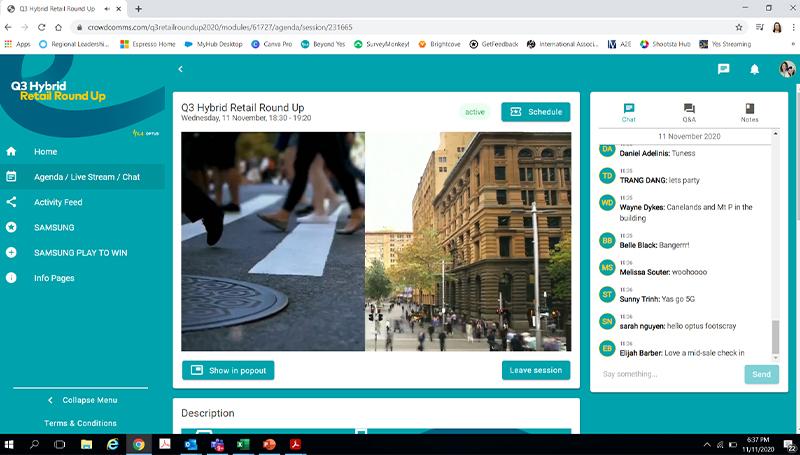Open Espresso Home bookmark
The image size is (800, 455).
coord(148,44)
